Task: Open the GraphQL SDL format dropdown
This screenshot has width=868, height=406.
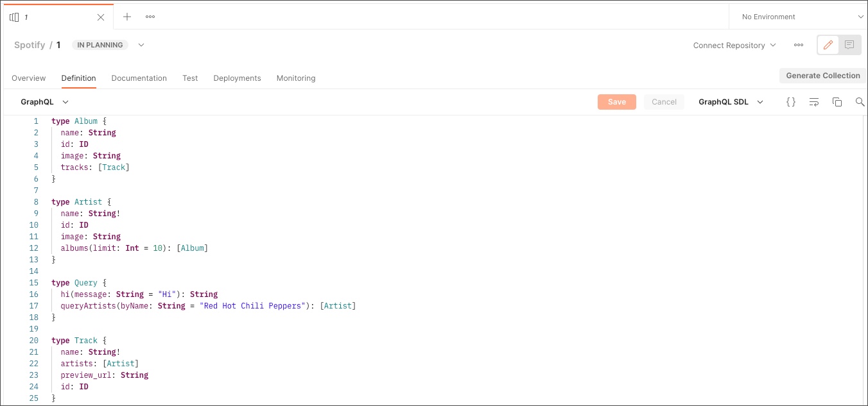Action: pos(730,101)
